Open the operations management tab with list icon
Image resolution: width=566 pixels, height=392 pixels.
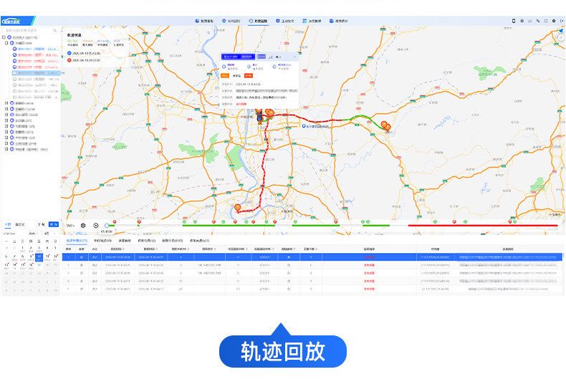pyautogui.click(x=312, y=21)
